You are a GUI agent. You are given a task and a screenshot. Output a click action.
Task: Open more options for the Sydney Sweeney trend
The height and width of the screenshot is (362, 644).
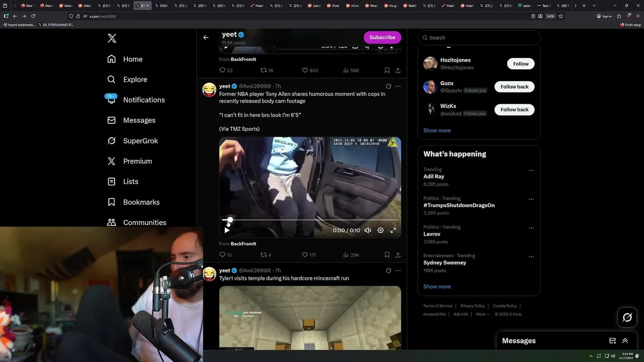[531, 256]
